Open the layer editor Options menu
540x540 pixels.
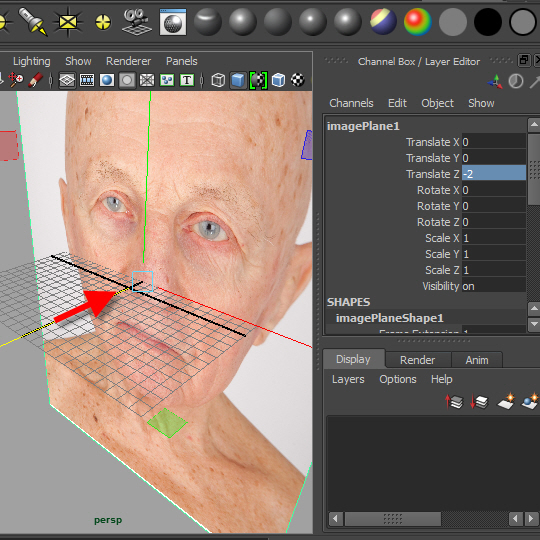tap(397, 379)
